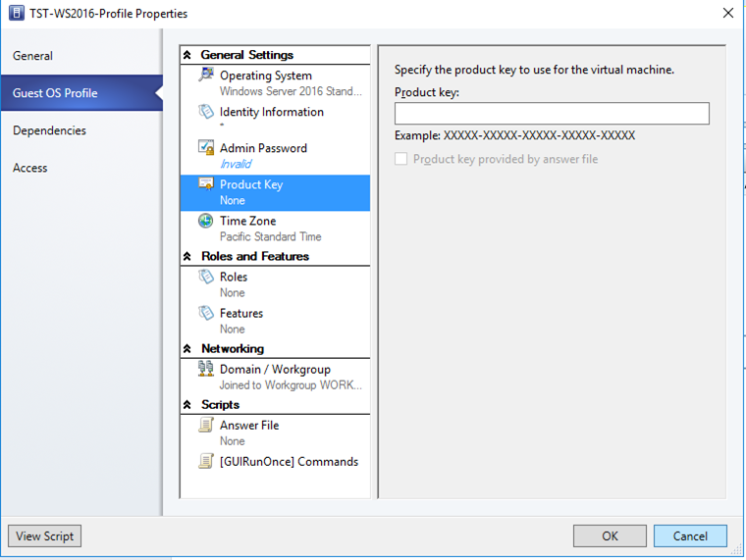Image resolution: width=746 pixels, height=560 pixels.
Task: Select the [GUIRunOnce] Commands item
Action: tap(275, 462)
